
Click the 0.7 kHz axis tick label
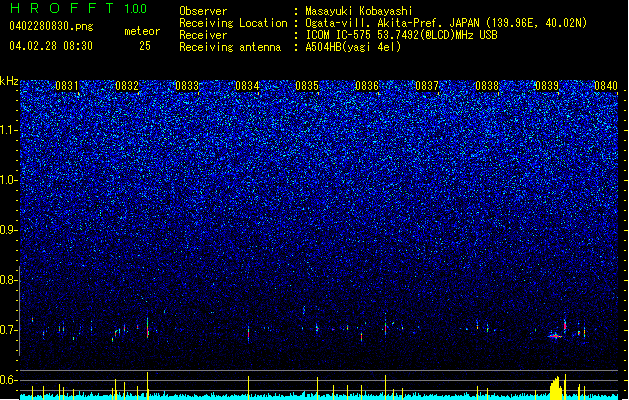(8, 330)
